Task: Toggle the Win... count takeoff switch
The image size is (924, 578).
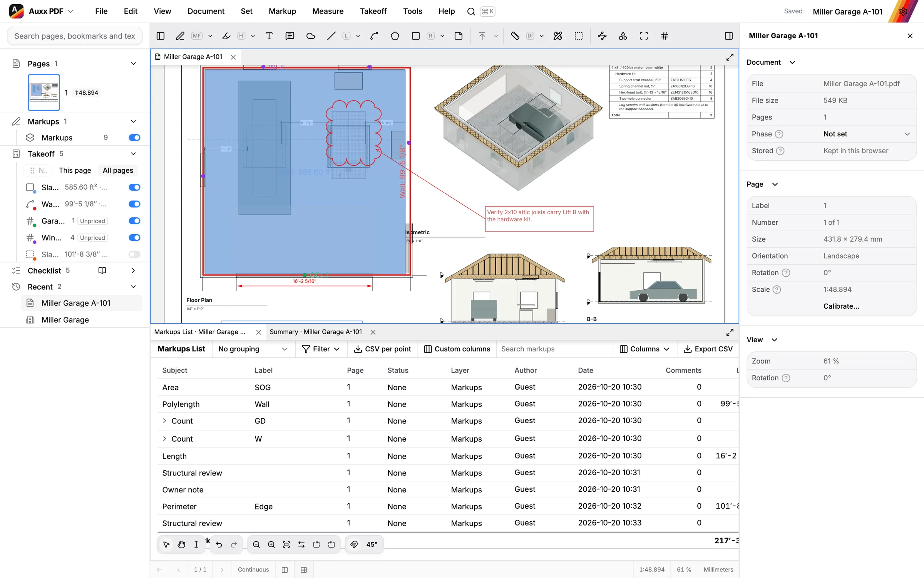Action: [134, 237]
